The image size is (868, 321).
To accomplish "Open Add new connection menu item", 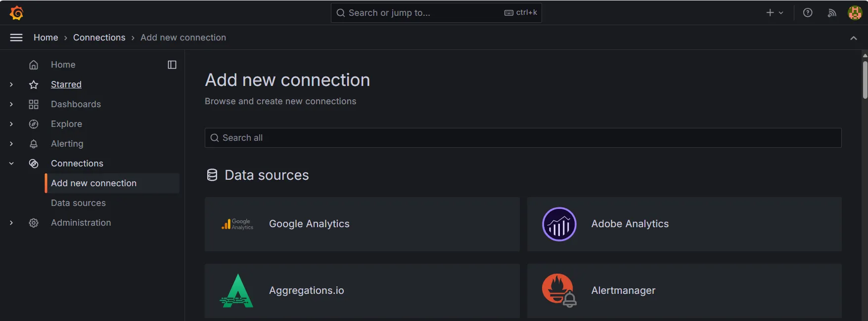I will tap(93, 183).
